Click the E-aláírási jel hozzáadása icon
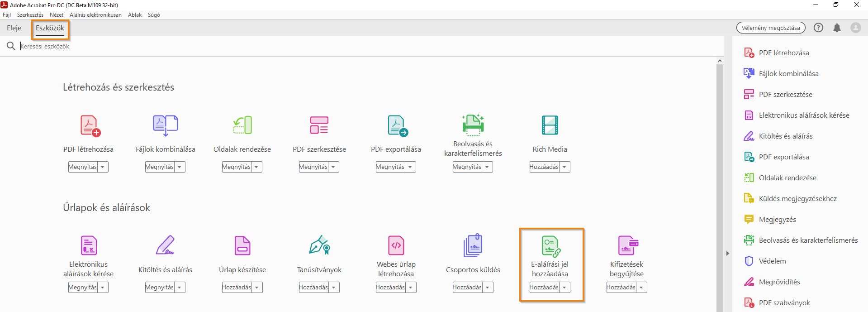 coord(551,246)
